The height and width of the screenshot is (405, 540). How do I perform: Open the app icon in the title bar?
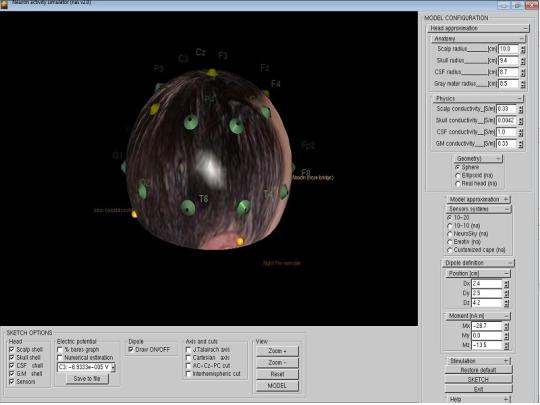click(3, 4)
